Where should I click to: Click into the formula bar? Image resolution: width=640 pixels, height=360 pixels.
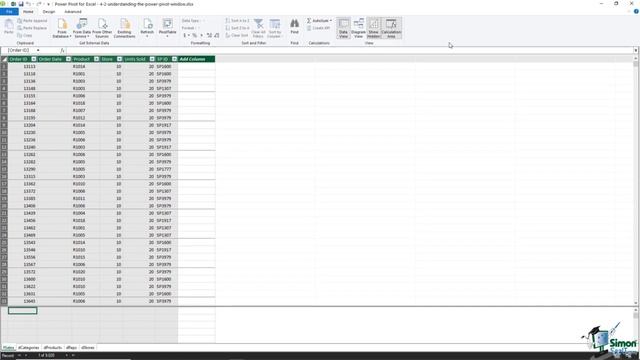pyautogui.click(x=350, y=51)
